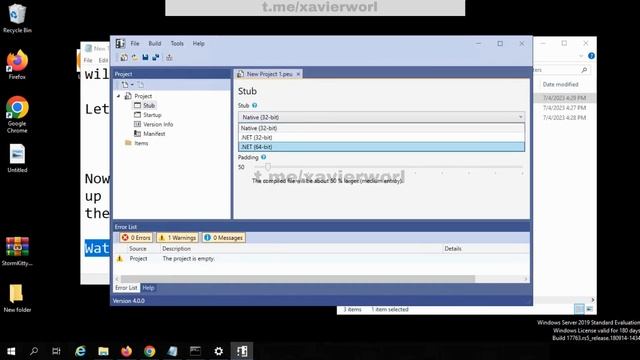Select the Untitled image file on desktop
640x360 pixels.
pos(17,158)
